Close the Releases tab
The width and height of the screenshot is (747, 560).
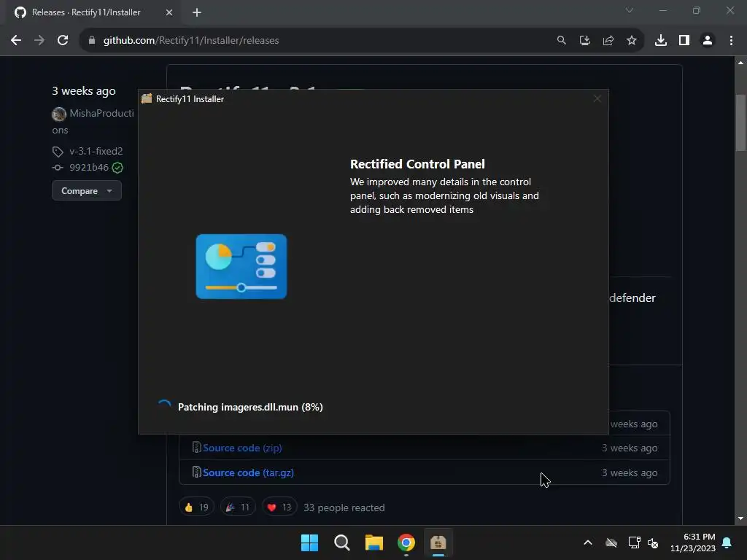point(169,12)
